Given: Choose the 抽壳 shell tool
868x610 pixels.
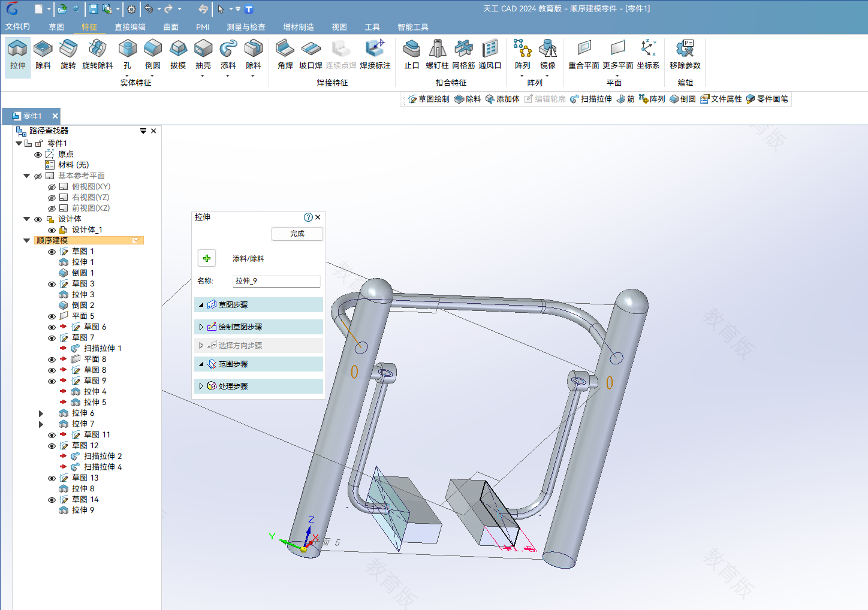Looking at the screenshot, I should (203, 55).
